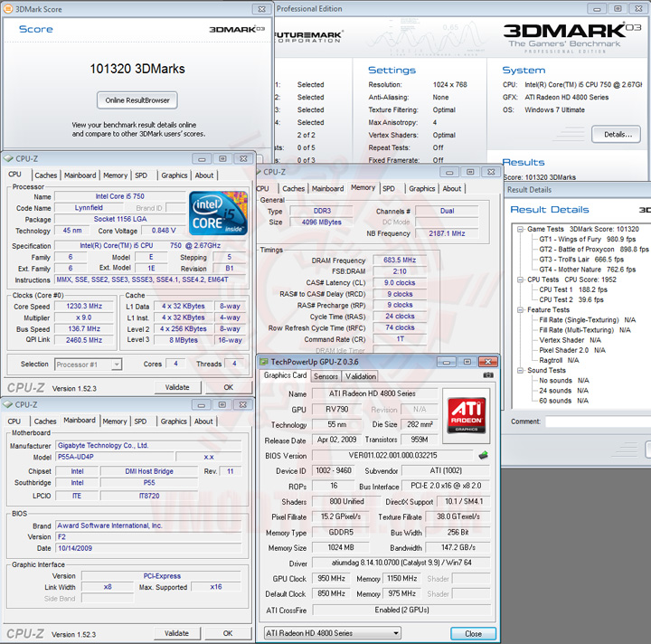Close the 3DMark Score window
This screenshot has height=644, width=651.
[x=262, y=9]
